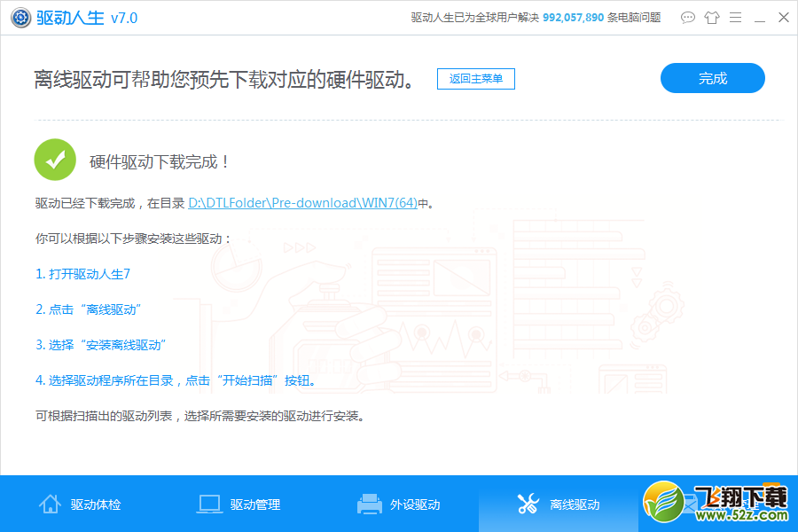Click the 完成 button
The width and height of the screenshot is (798, 532).
tap(713, 78)
